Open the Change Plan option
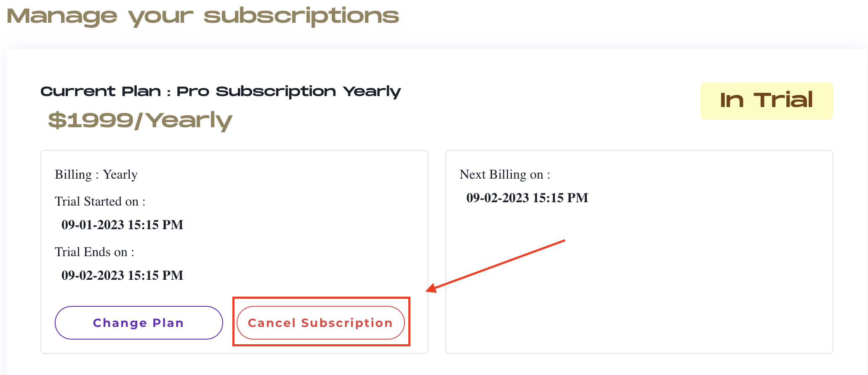Image resolution: width=868 pixels, height=375 pixels. (138, 323)
